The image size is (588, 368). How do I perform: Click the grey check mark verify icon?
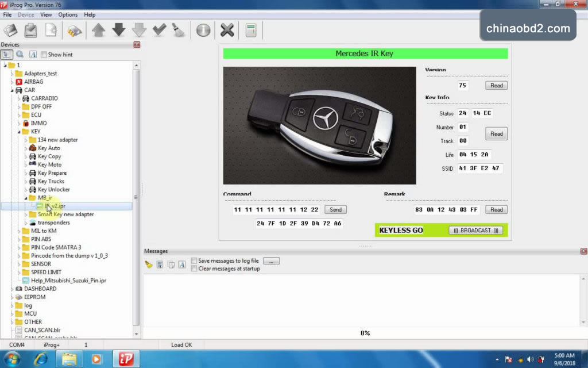(x=160, y=30)
